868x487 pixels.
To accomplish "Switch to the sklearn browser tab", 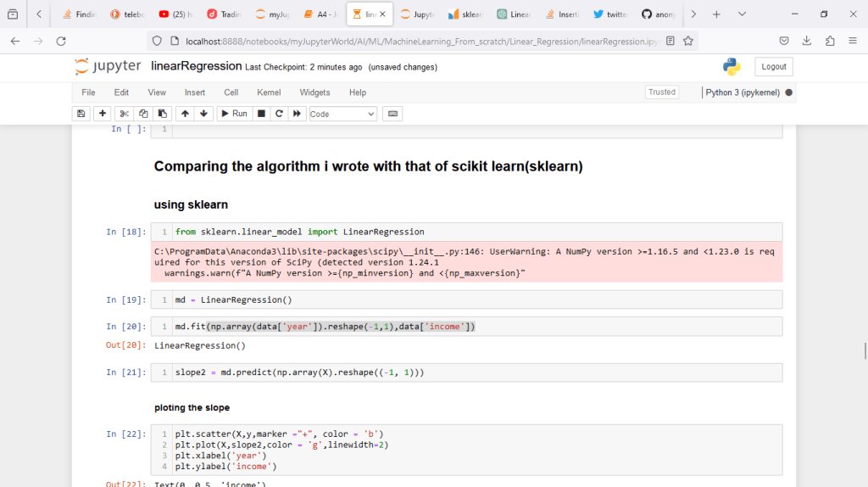I will [x=465, y=14].
